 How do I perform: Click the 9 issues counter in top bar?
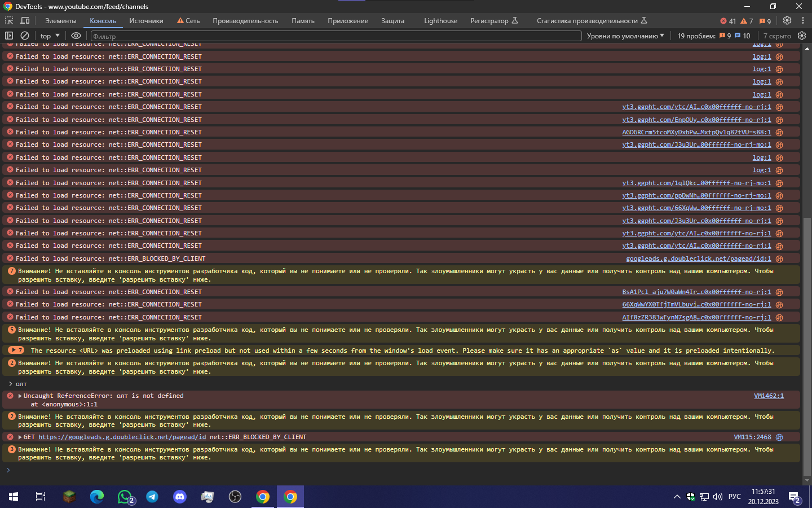coord(765,21)
